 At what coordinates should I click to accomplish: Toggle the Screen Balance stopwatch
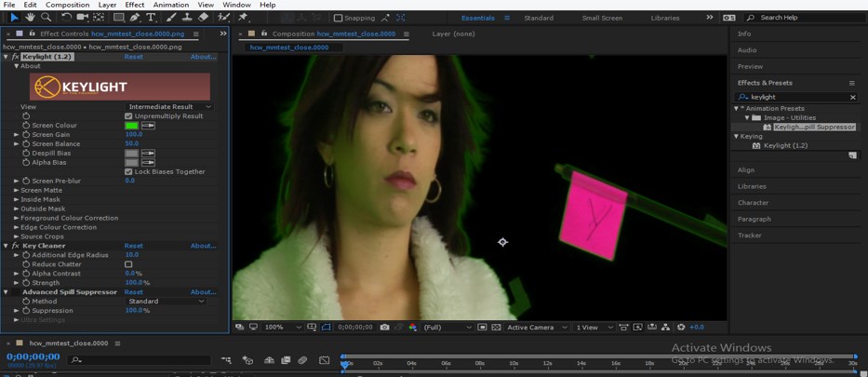point(26,144)
